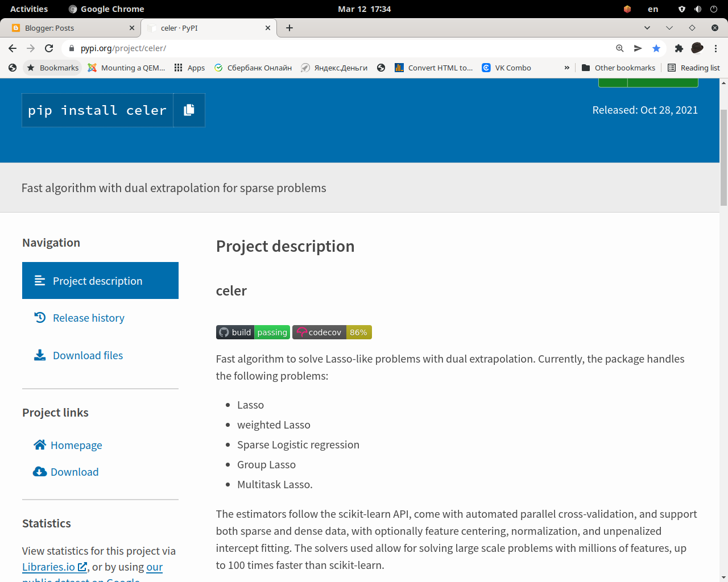728x582 pixels.
Task: Open the Chrome extensions puzzle icon
Action: click(x=679, y=48)
